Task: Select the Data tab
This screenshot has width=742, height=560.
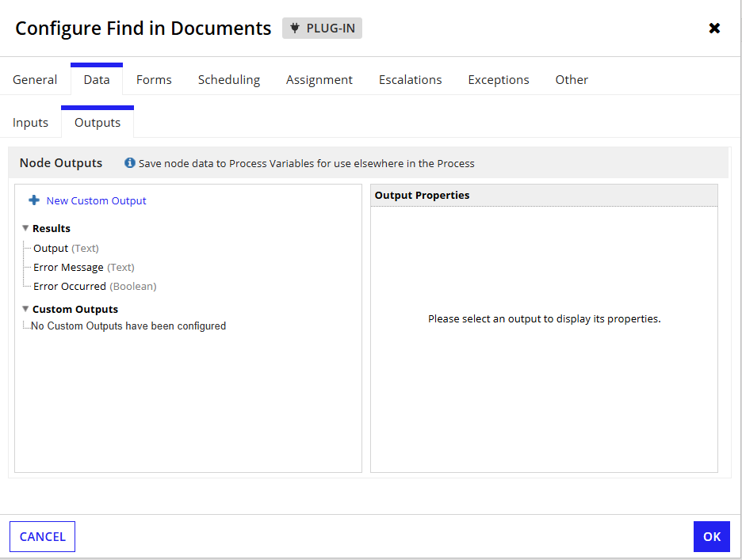Action: click(97, 79)
